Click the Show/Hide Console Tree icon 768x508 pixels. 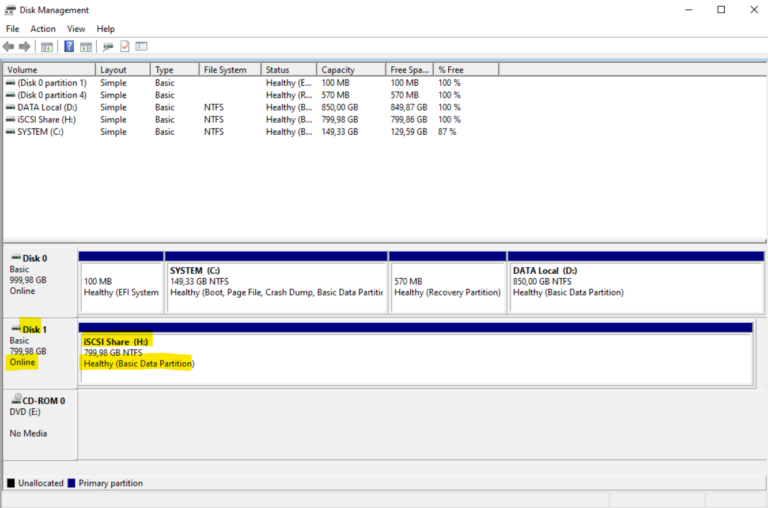click(x=46, y=47)
